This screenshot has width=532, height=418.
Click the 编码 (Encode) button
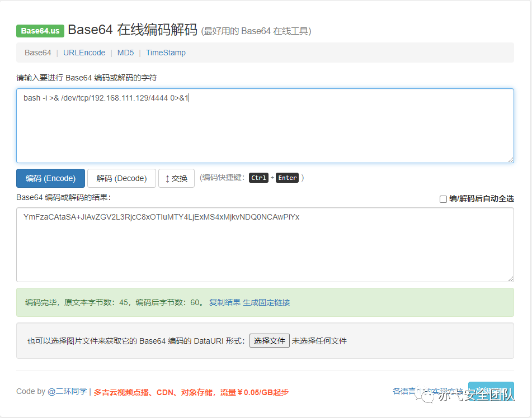click(x=50, y=178)
